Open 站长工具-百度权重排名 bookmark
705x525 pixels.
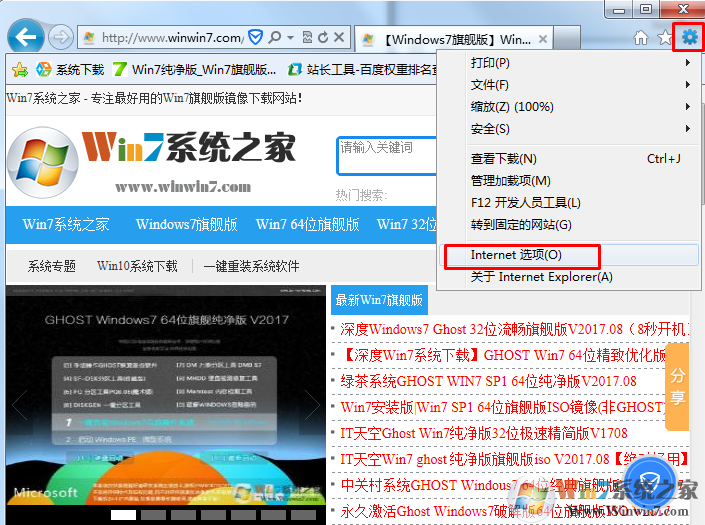click(362, 70)
